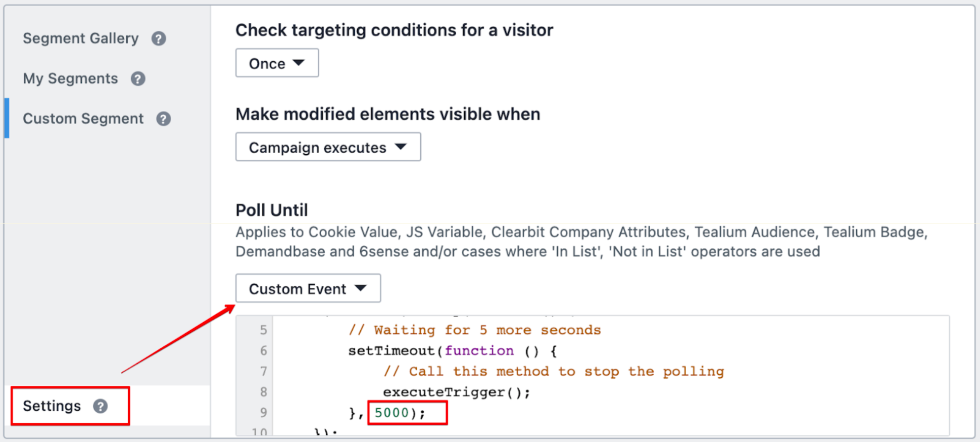Open the Custom Event poll dropdown
This screenshot has height=442, width=980.
point(308,288)
